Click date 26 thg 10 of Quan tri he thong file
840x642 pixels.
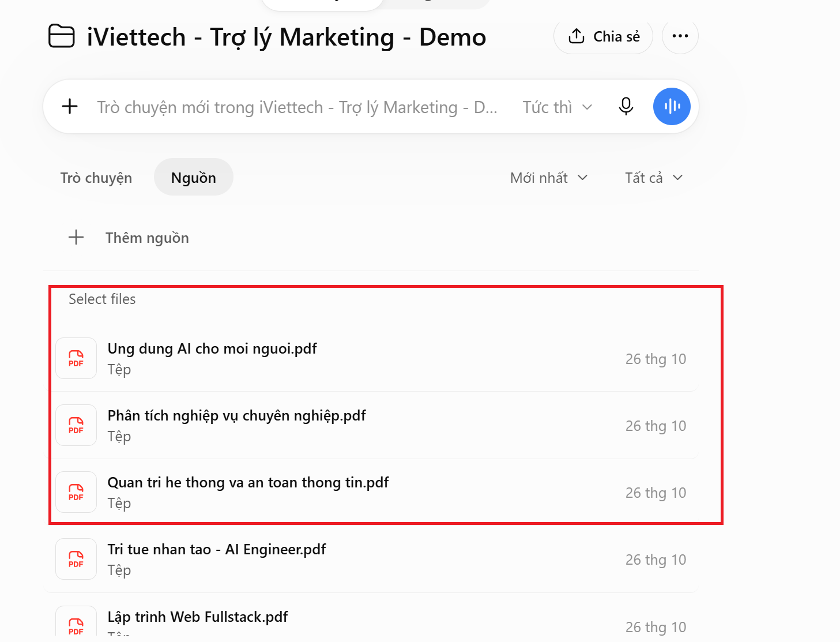coord(656,493)
